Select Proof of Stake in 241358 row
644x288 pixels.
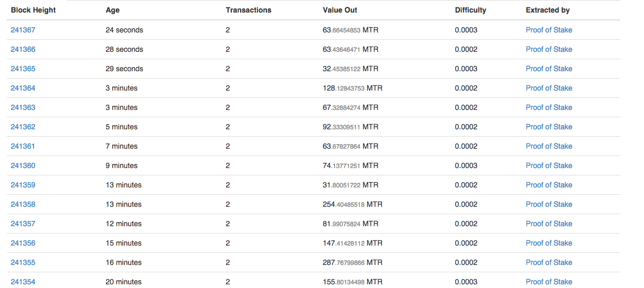click(x=549, y=204)
